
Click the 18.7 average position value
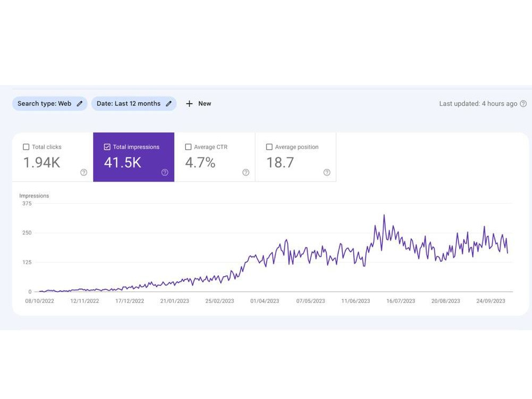tap(280, 162)
